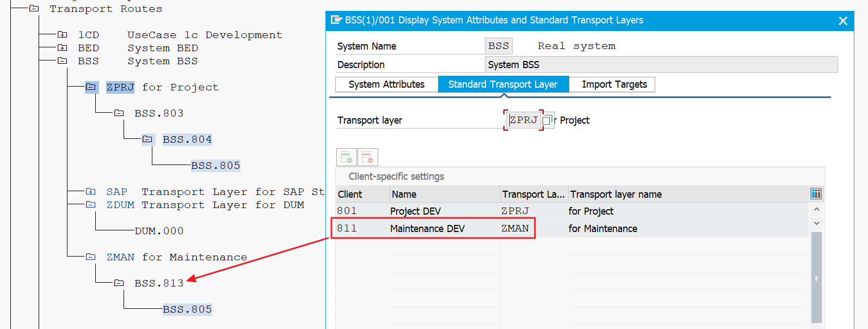Expand the 1CD UseCase 1c Development node

(63, 35)
